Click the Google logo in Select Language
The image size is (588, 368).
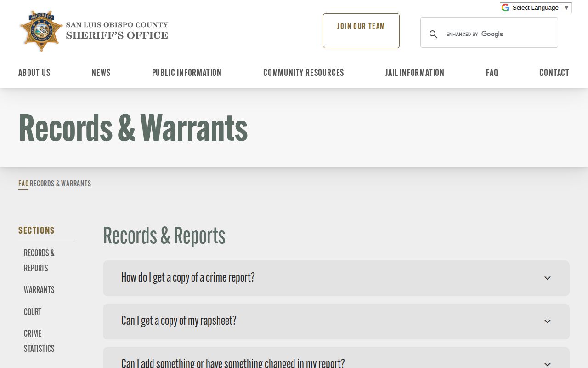(x=506, y=7)
